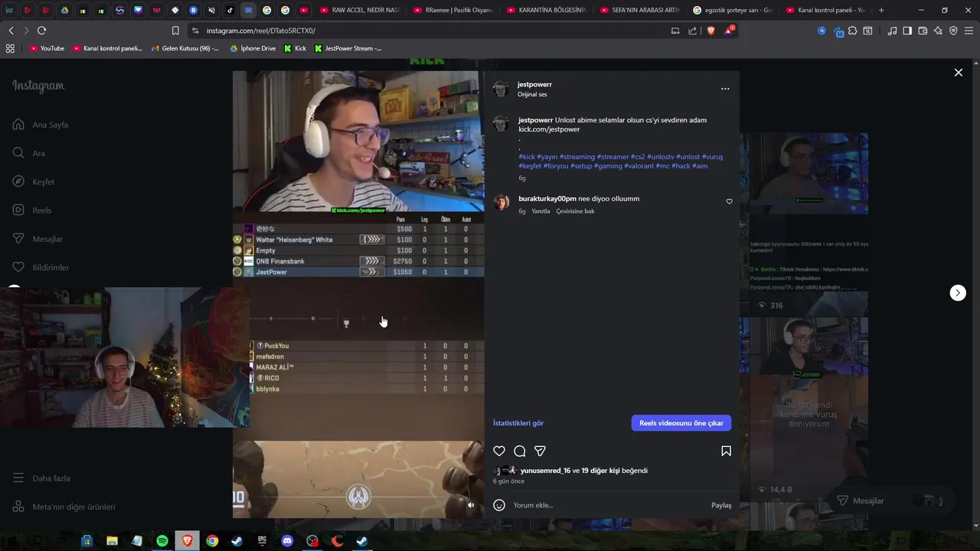Go to the next post arrow
Viewport: 980px width, 551px height.
pyautogui.click(x=958, y=293)
